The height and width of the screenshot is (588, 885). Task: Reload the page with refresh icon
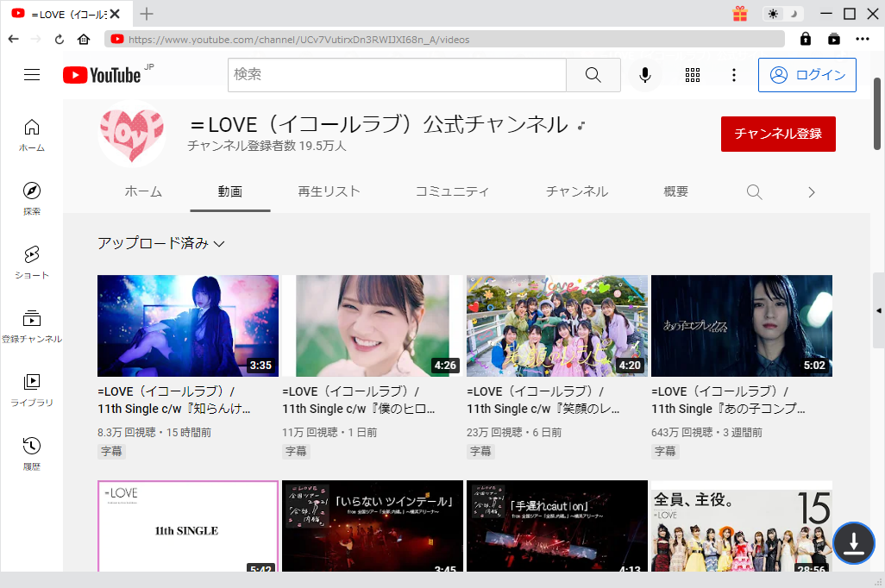pos(60,39)
